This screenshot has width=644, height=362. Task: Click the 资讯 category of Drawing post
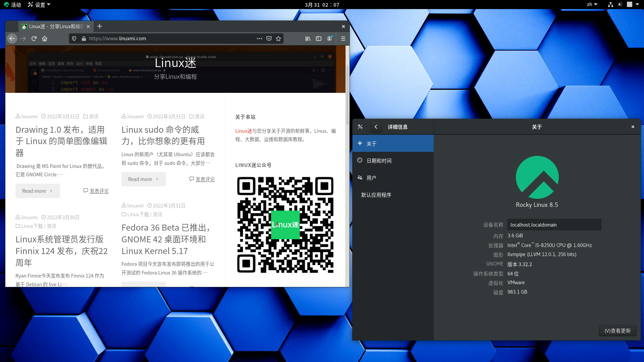pyautogui.click(x=94, y=116)
